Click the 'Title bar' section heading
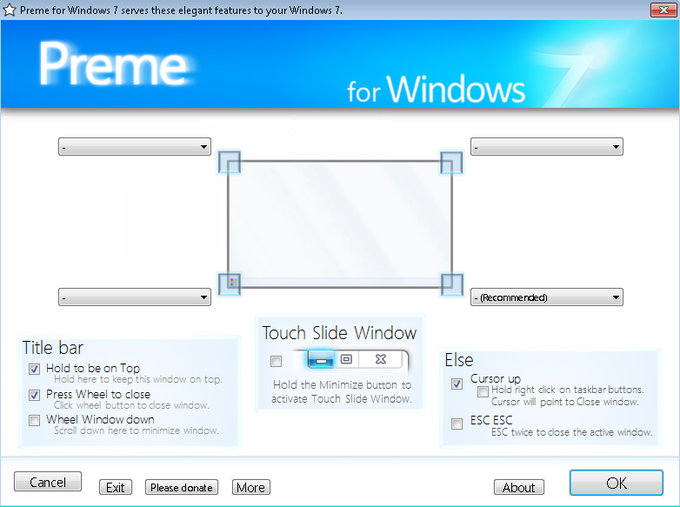680x507 pixels. 52,348
